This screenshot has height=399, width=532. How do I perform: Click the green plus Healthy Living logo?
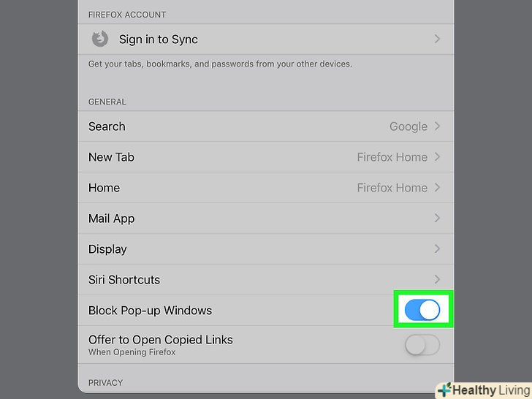(x=444, y=390)
